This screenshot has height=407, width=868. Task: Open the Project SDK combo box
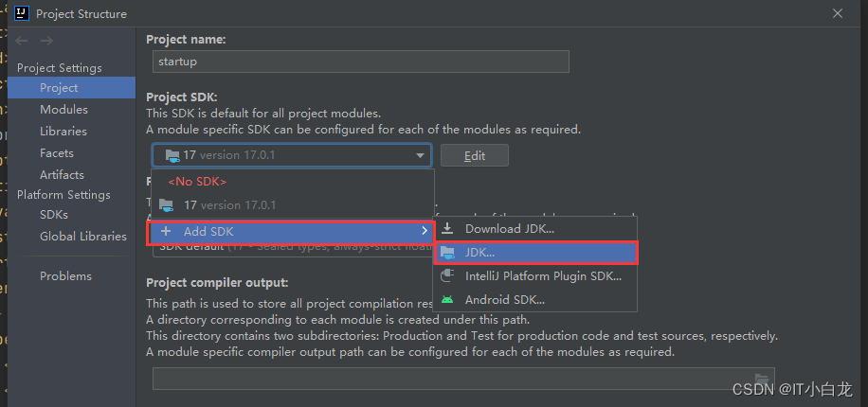(292, 155)
